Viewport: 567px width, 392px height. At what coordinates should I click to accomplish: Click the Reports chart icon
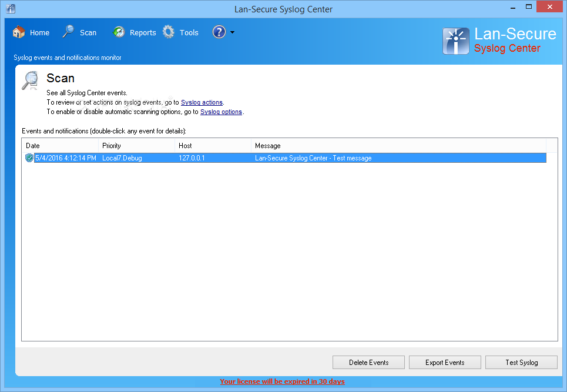(119, 32)
